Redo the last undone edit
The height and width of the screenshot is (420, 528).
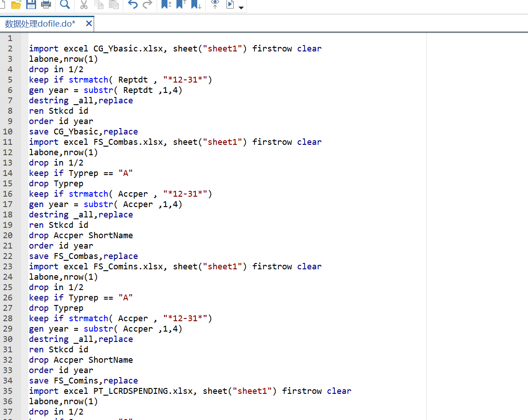coord(147,5)
